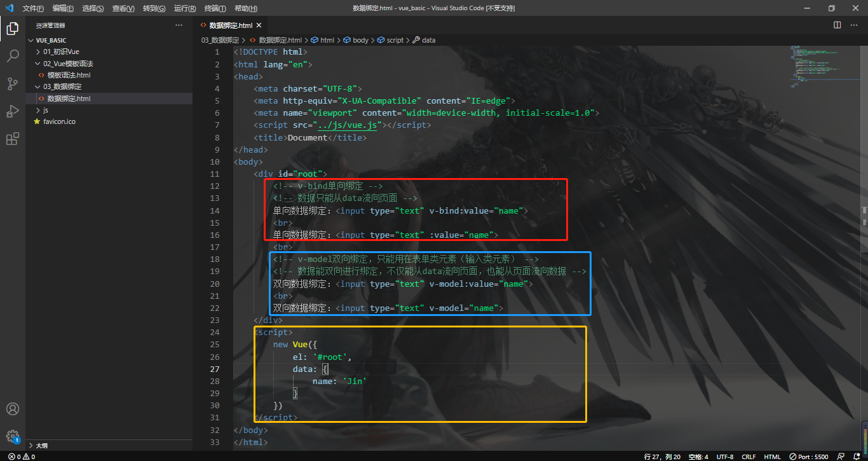Open the Accounts menu icon
868x461 pixels.
coord(12,409)
